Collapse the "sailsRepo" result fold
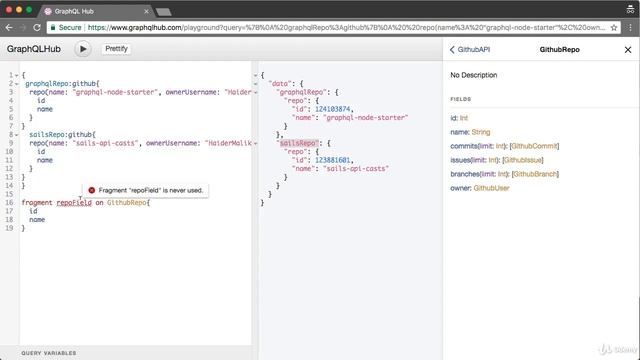 pyautogui.click(x=256, y=144)
